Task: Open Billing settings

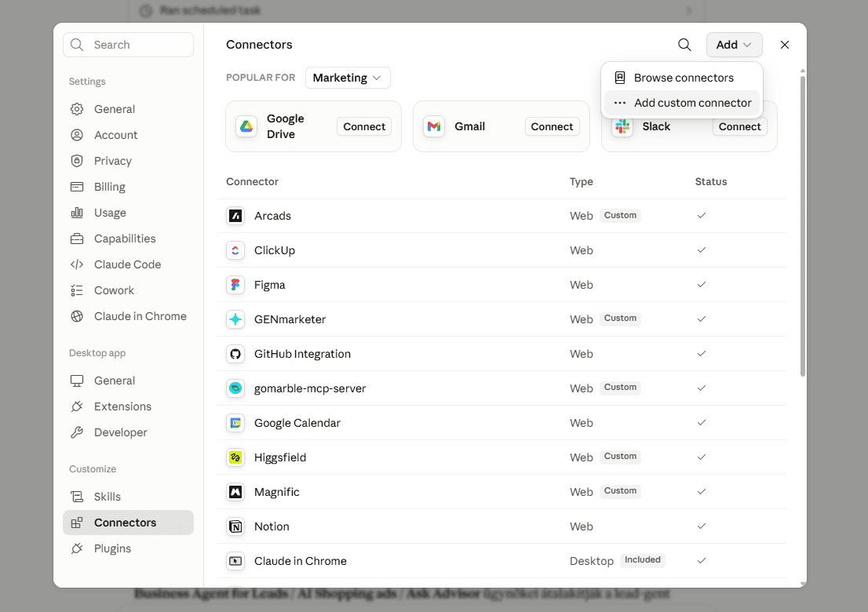Action: (x=129, y=187)
